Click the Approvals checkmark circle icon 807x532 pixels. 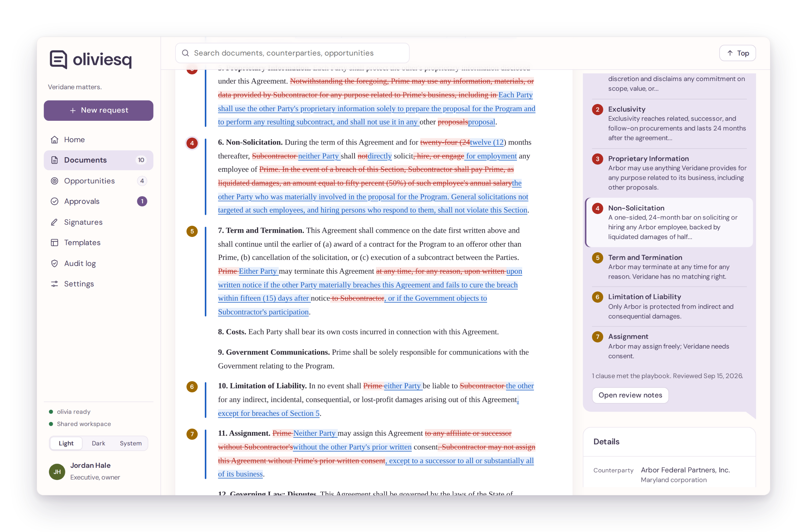(54, 201)
